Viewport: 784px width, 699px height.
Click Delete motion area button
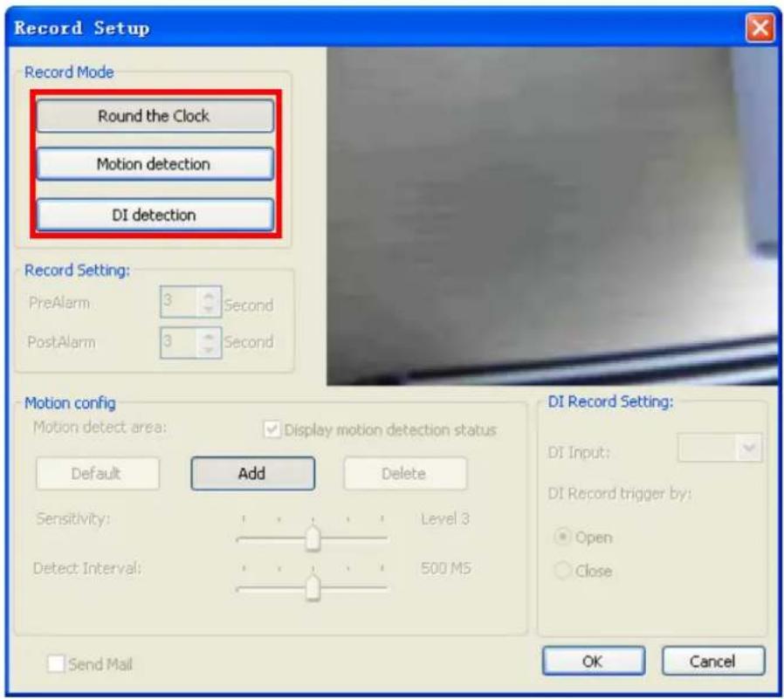point(405,473)
